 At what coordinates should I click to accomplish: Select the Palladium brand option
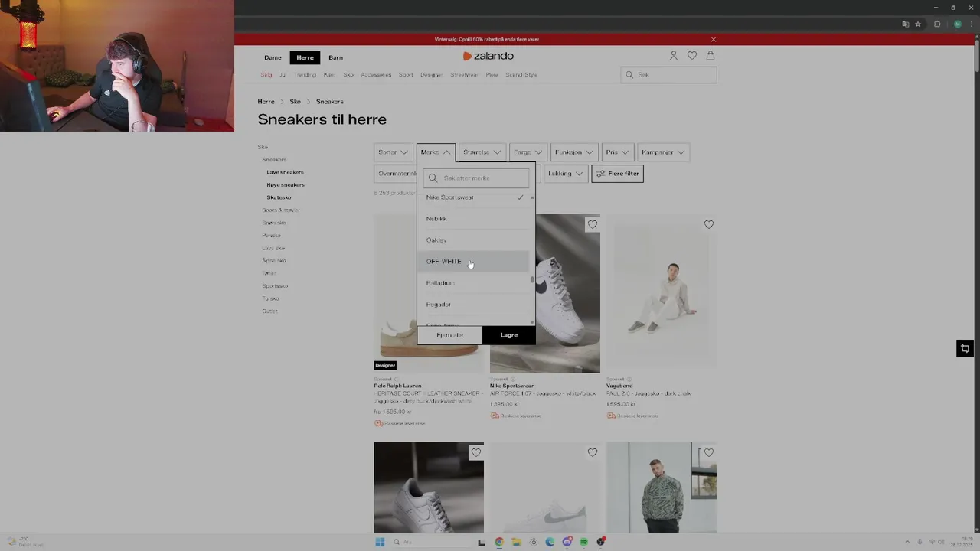click(x=475, y=283)
